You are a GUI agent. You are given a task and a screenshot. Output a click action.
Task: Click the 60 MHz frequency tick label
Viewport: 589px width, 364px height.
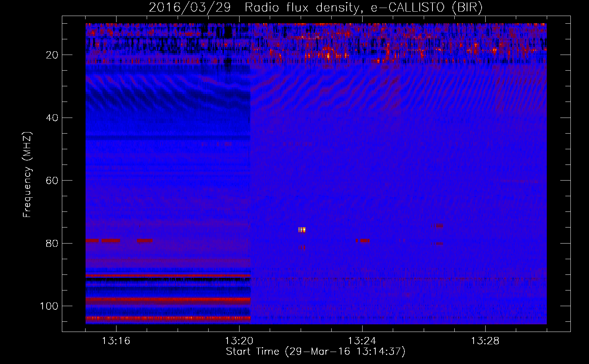[52, 181]
